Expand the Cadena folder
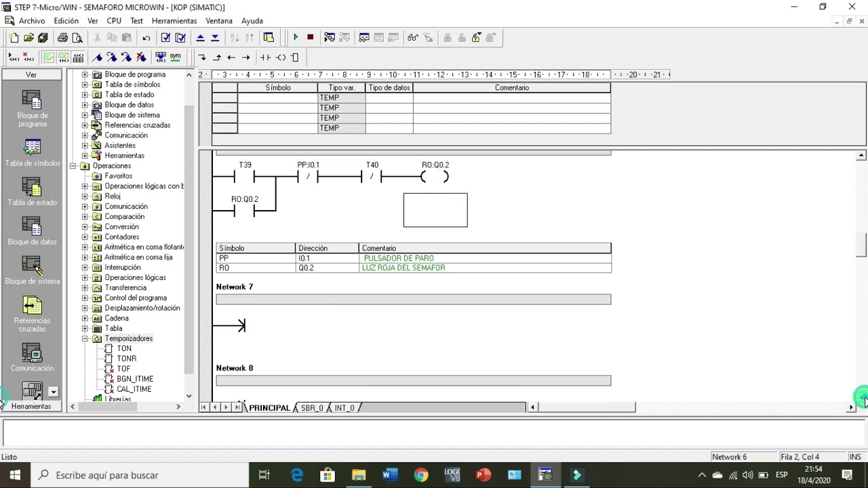Image resolution: width=868 pixels, height=488 pixels. 85,319
